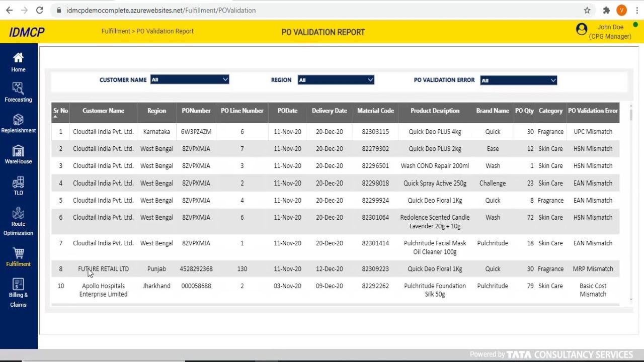The image size is (644, 362).
Task: Select the FUTURE RETAIL LTD customer cell
Action: click(103, 269)
